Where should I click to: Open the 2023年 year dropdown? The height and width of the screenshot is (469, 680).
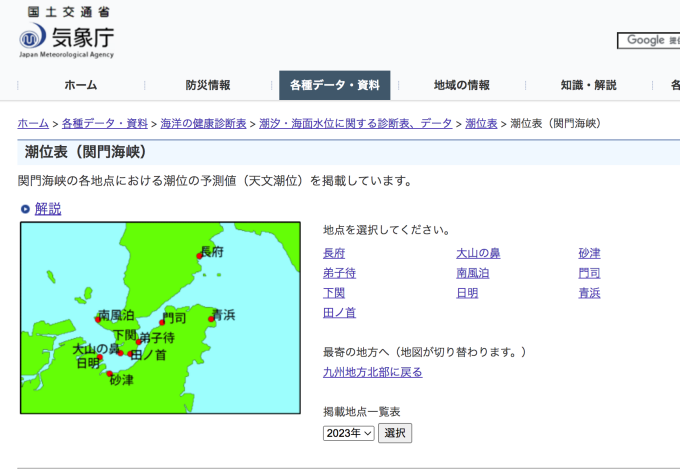point(349,433)
